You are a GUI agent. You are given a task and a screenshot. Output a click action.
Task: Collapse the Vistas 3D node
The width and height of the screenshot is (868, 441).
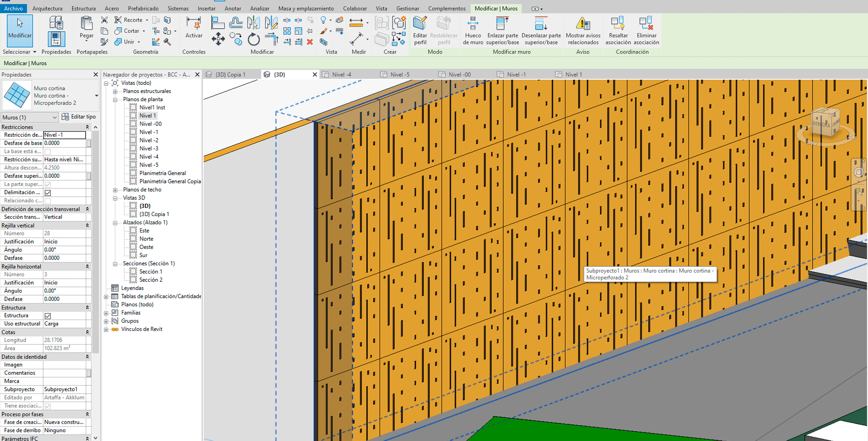coord(115,198)
